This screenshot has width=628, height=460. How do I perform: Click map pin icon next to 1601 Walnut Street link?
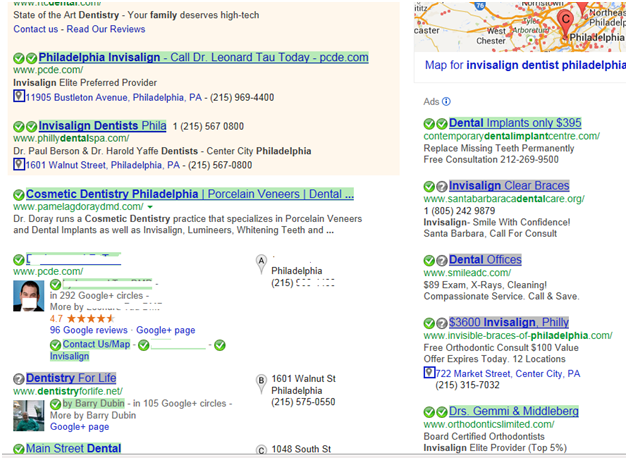[19, 164]
